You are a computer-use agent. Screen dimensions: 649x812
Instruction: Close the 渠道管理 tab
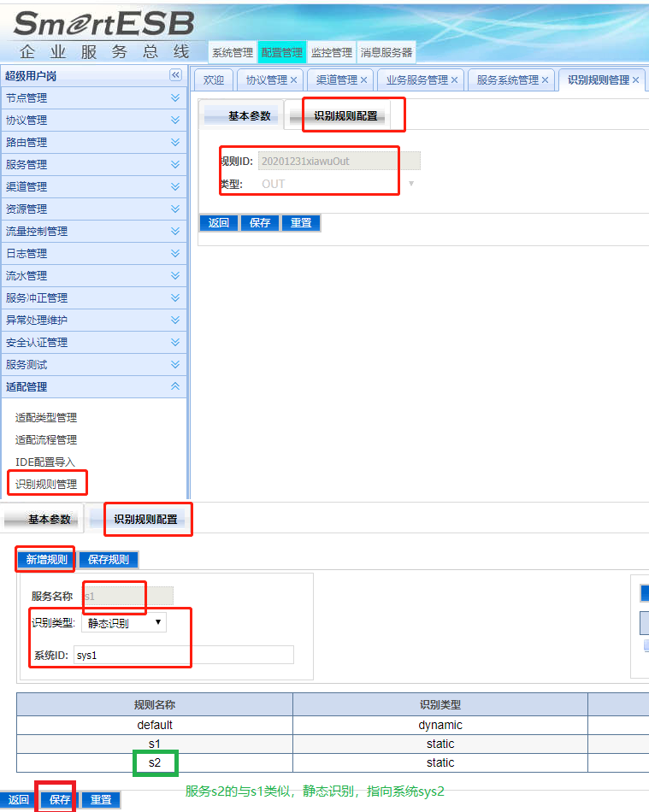click(363, 80)
